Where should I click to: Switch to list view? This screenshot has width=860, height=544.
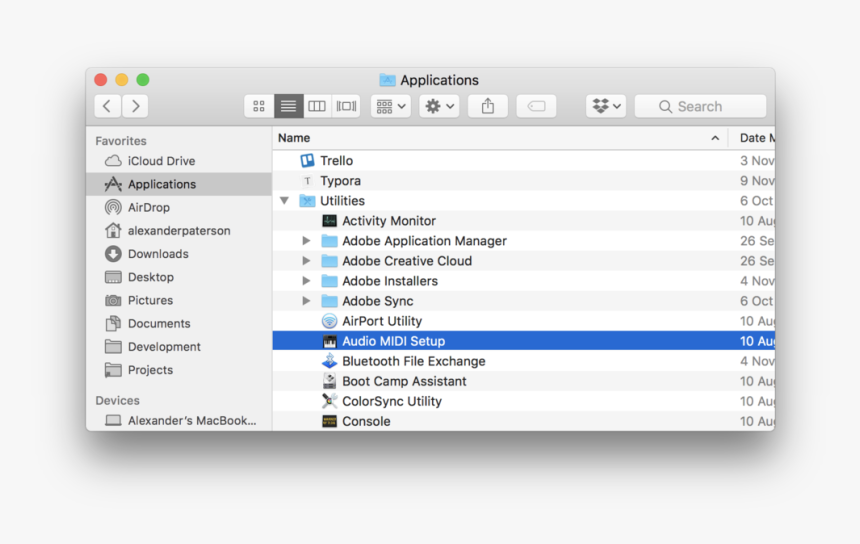288,106
